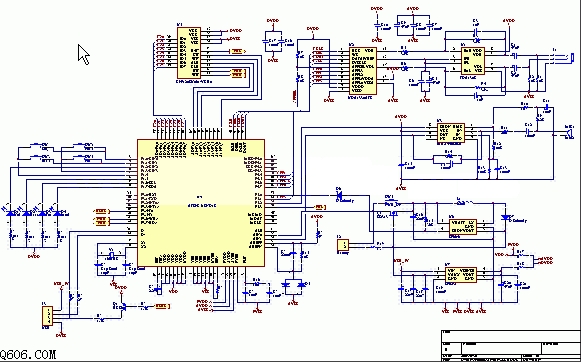Click the speaker symbol
This screenshot has height=362, width=581.
click(569, 133)
